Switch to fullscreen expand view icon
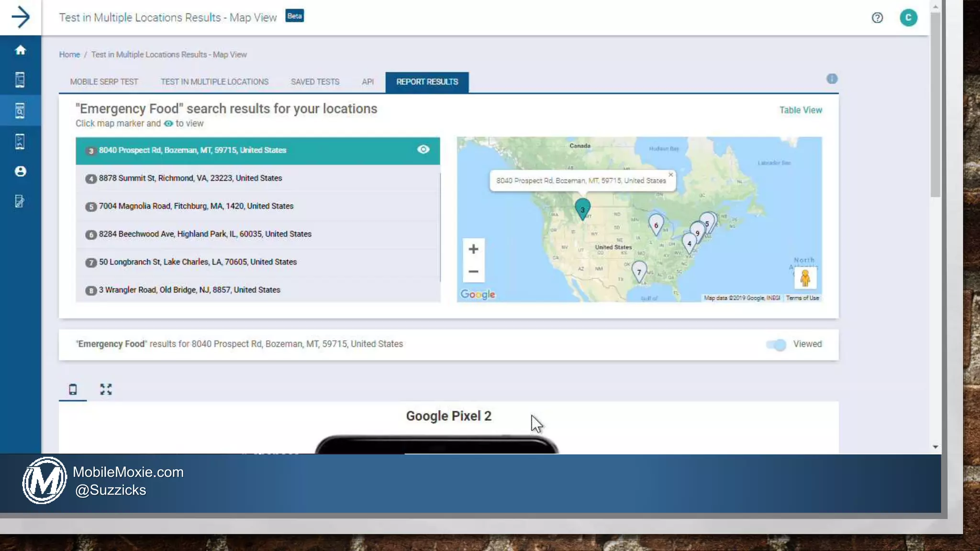Screen dimensions: 980x551 point(106,389)
